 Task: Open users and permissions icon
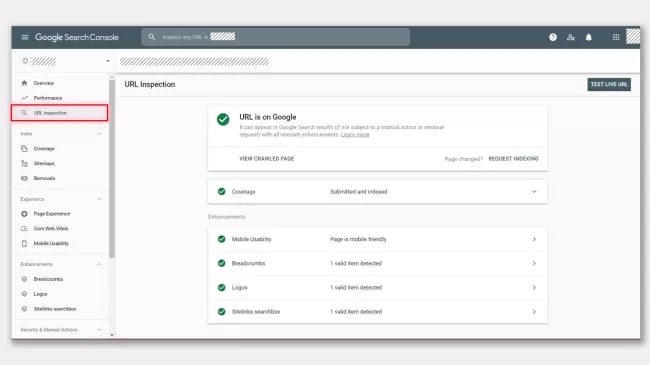tap(571, 37)
